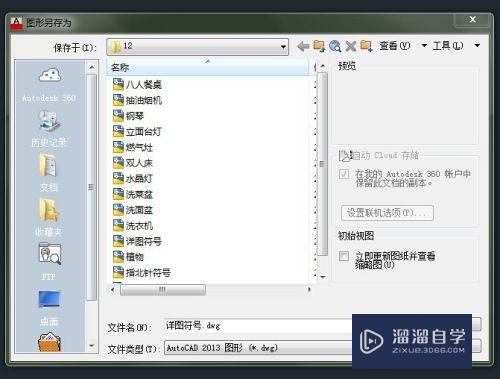Screen dimensions: 500x379
Task: Click the file list vertical scrollbar thumb
Action: tap(322, 164)
